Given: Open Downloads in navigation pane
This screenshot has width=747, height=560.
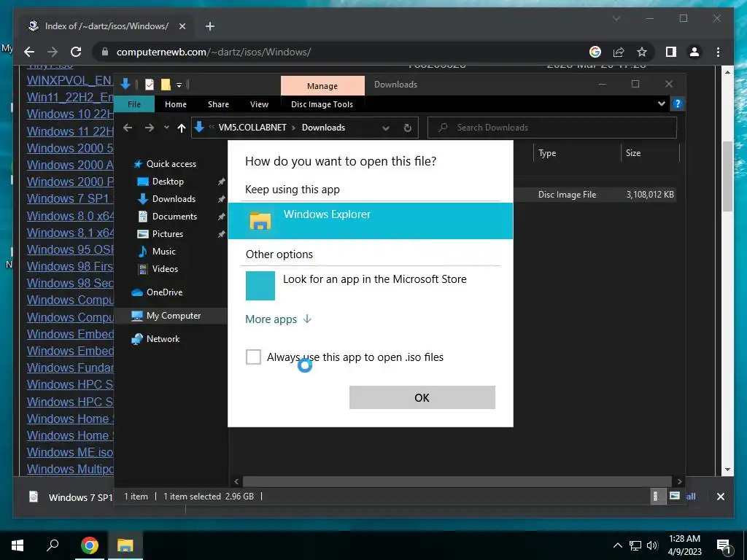Looking at the screenshot, I should 174,199.
